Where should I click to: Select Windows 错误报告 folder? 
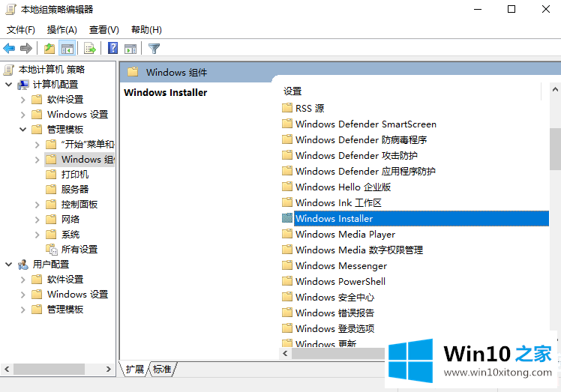334,313
